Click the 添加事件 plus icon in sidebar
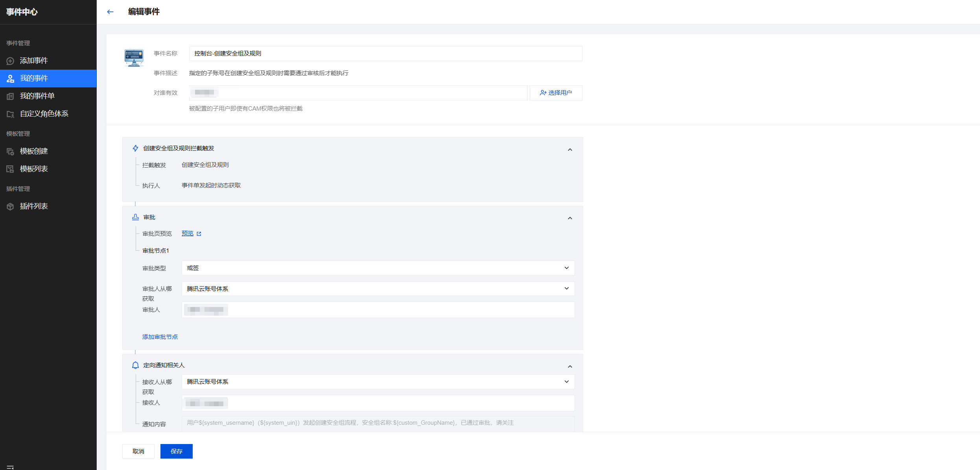 coord(10,61)
